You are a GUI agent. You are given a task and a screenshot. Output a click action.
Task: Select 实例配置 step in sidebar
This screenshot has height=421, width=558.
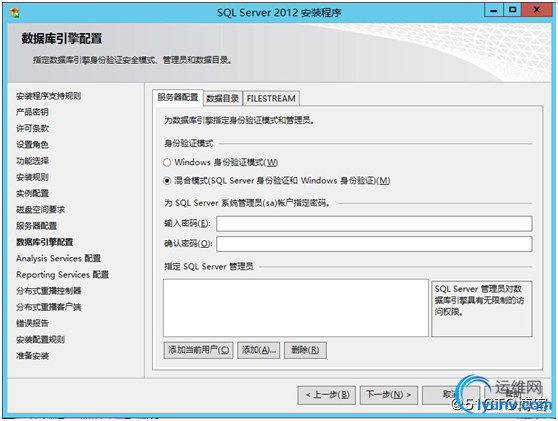pyautogui.click(x=32, y=194)
